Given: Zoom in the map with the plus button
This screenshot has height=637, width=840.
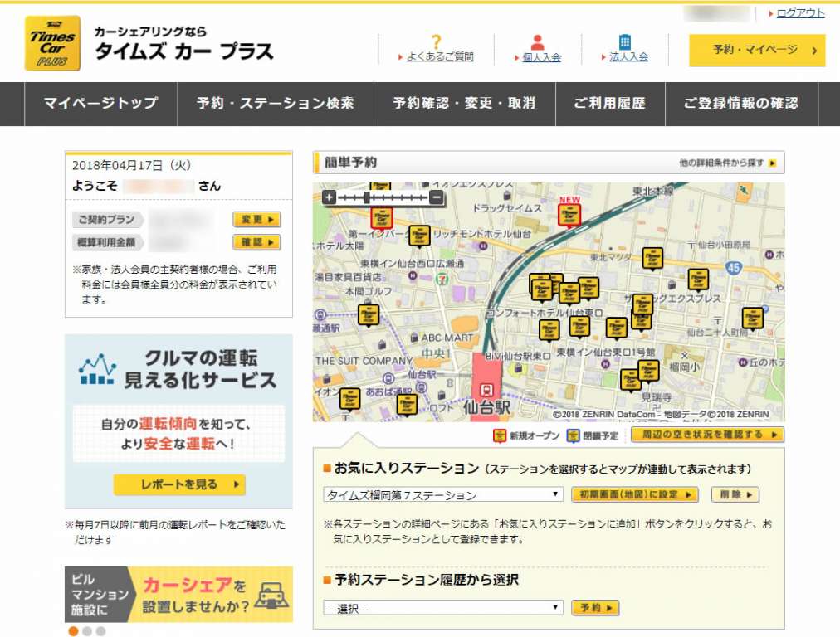Looking at the screenshot, I should click(x=329, y=197).
